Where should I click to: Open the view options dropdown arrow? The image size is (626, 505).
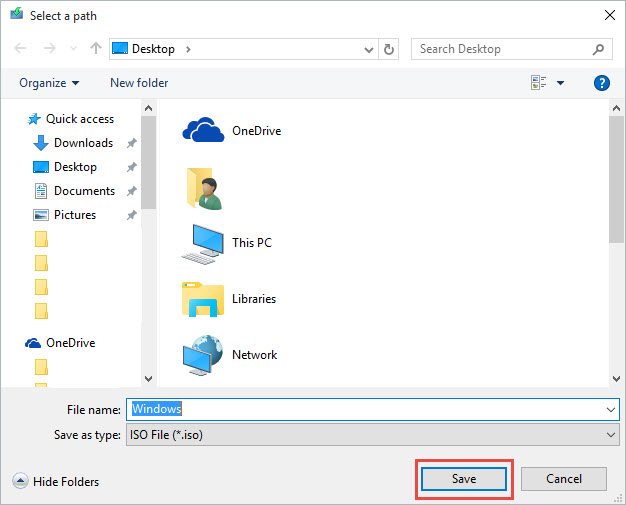561,83
